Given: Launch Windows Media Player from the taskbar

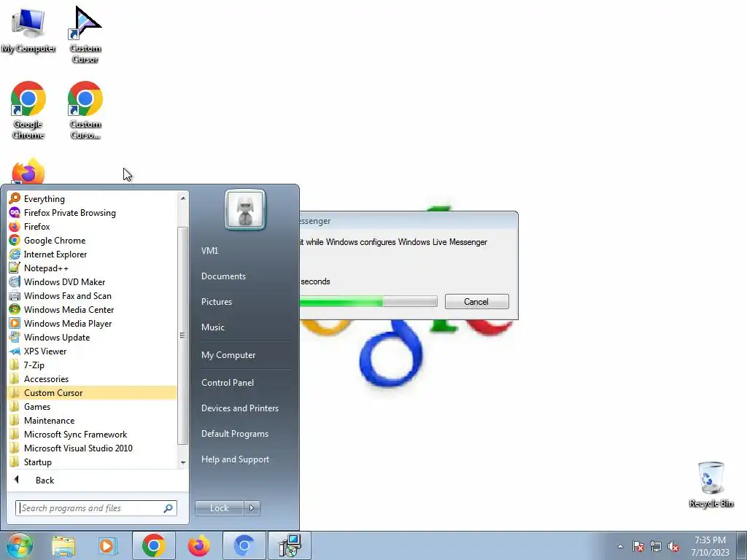Looking at the screenshot, I should coord(108,545).
